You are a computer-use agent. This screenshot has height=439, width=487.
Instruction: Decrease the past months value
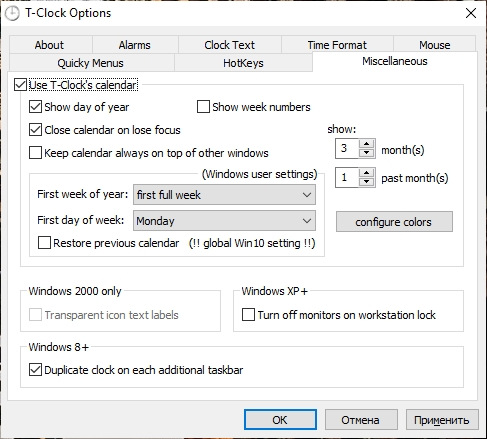point(367,182)
